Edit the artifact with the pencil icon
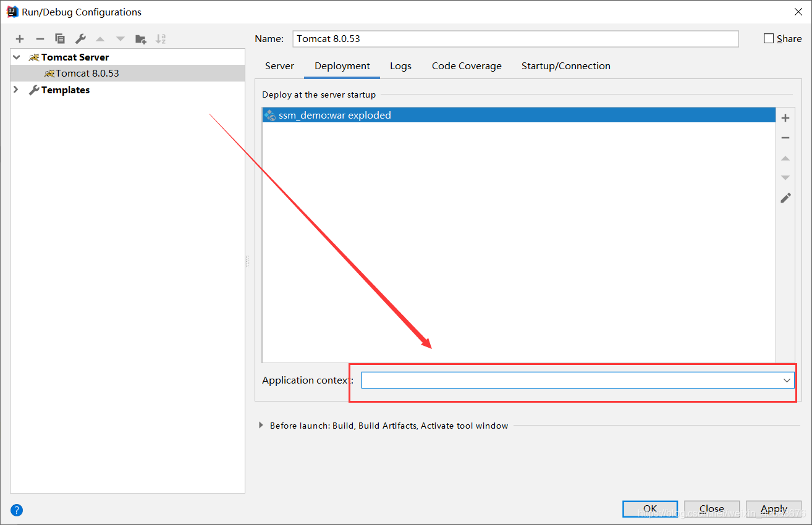 coord(785,198)
